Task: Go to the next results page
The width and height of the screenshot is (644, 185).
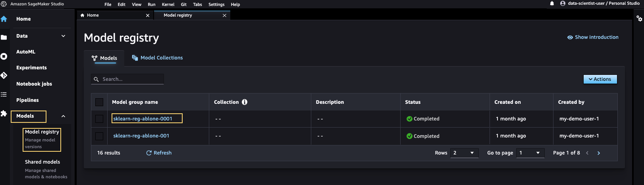Action: pos(599,153)
